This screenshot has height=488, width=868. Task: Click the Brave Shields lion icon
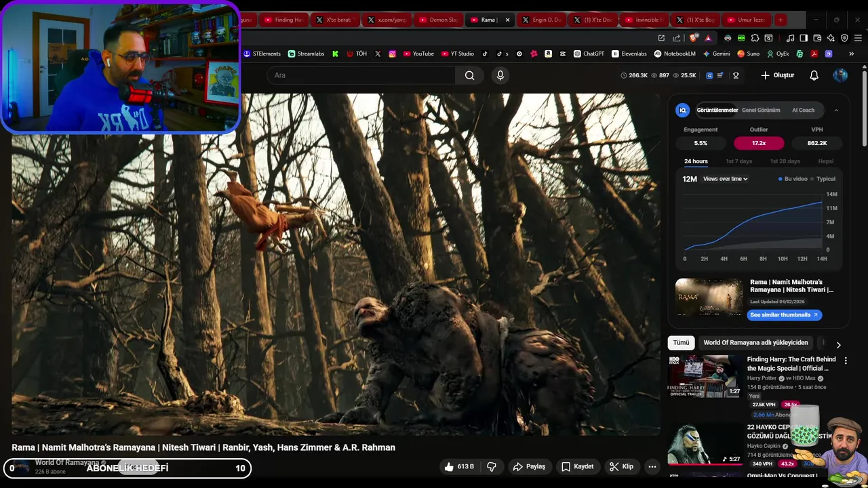694,38
